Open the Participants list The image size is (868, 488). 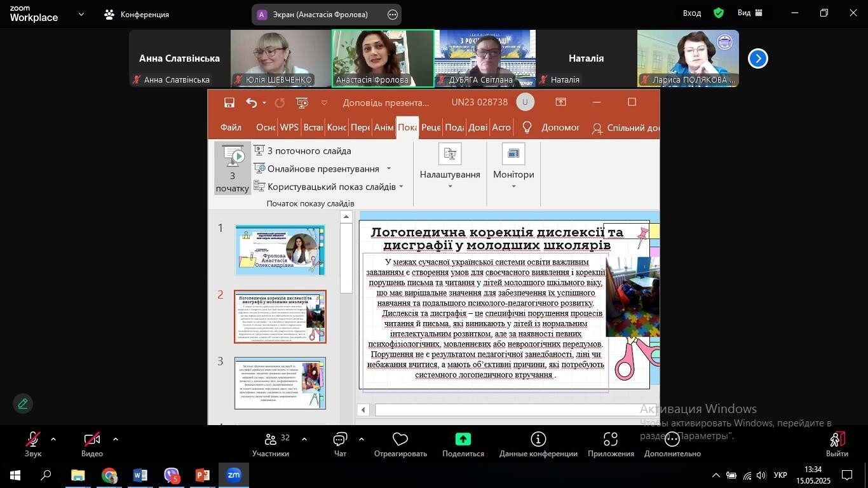(271, 444)
